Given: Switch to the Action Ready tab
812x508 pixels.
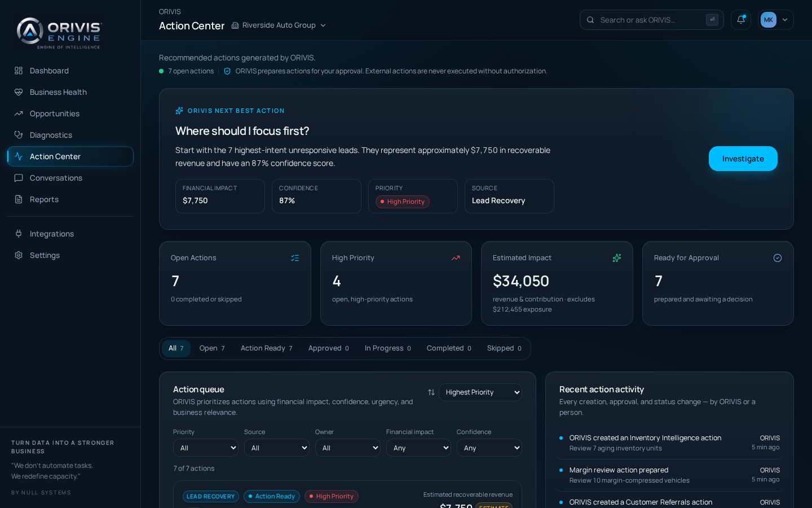Looking at the screenshot, I should pyautogui.click(x=267, y=348).
